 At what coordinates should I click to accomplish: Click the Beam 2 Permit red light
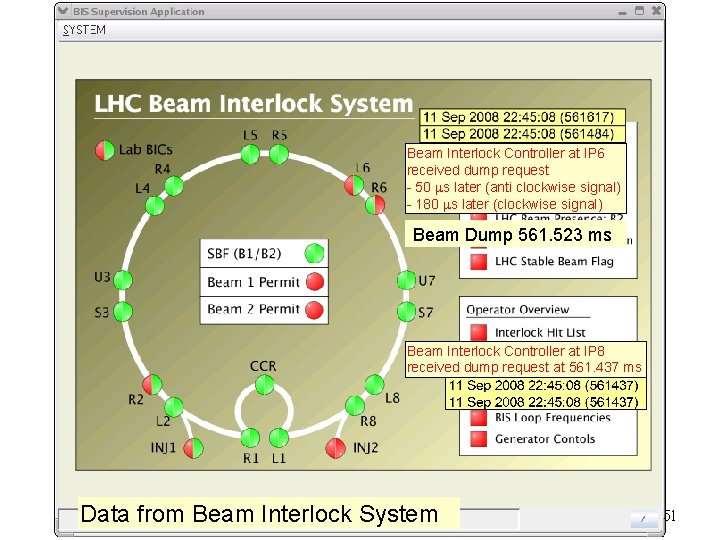point(314,309)
